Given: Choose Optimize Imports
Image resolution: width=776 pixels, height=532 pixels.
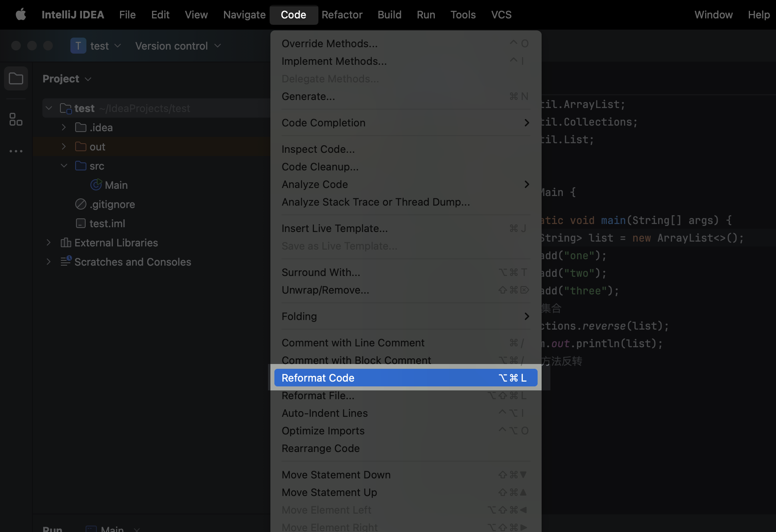Looking at the screenshot, I should [406, 431].
